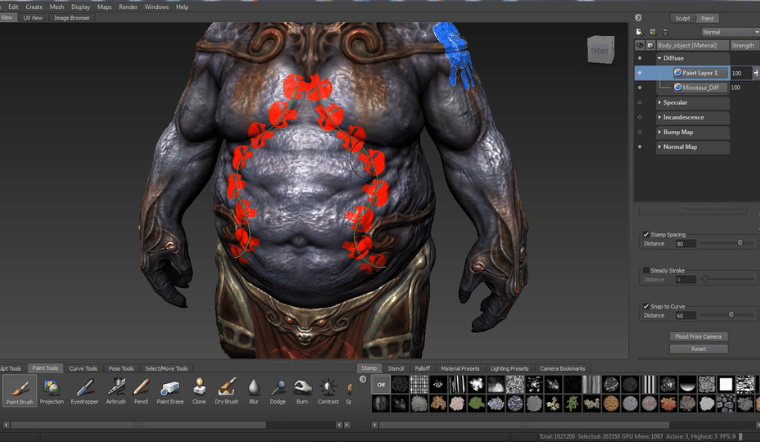
Task: Pick the Eyedropper tool
Action: [84, 391]
